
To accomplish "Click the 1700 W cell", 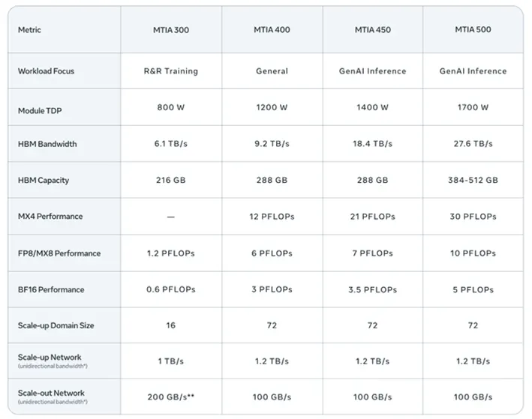I will [473, 107].
